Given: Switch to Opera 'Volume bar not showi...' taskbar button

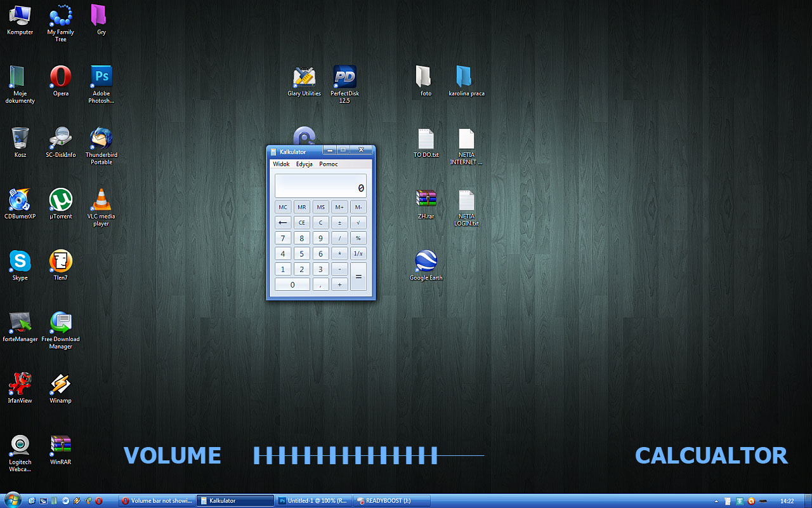Looking at the screenshot, I should coord(157,500).
